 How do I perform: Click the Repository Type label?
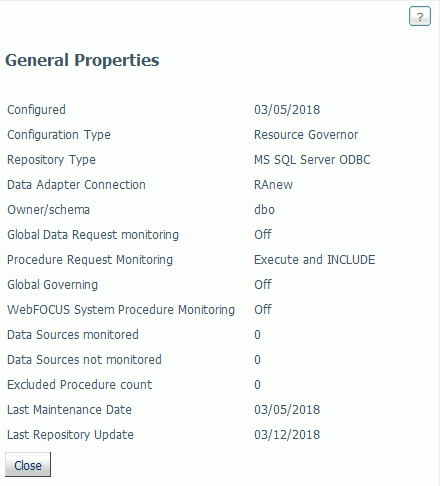[51, 160]
